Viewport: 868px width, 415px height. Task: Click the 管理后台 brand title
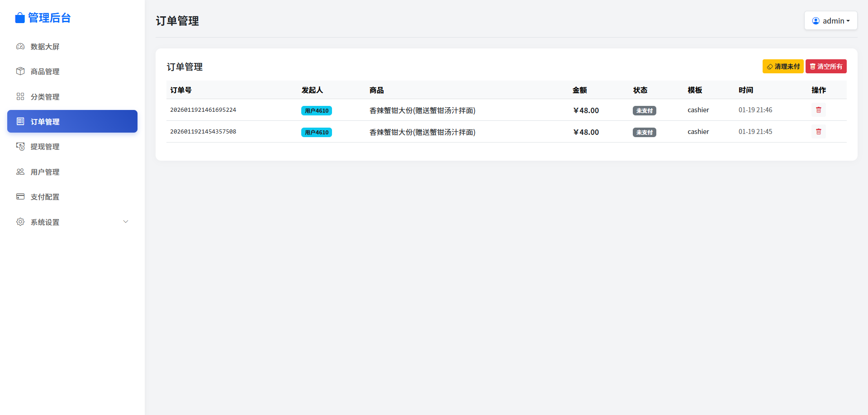[49, 18]
